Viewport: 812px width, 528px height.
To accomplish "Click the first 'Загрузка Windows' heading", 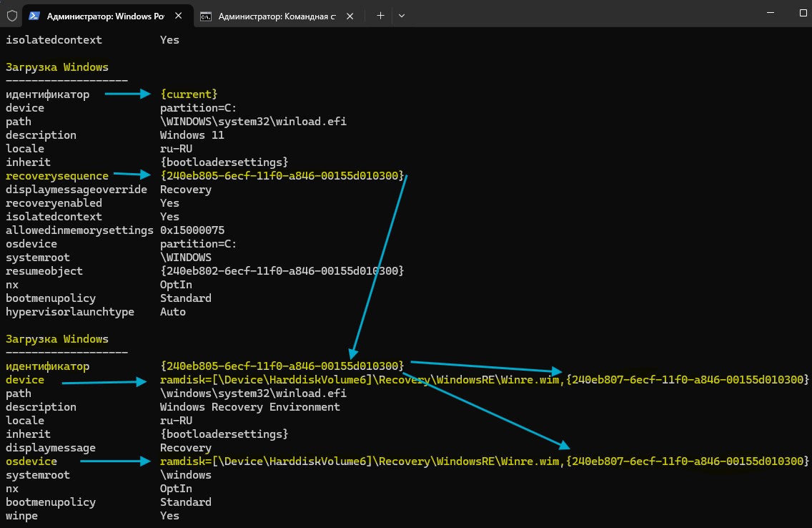I will pyautogui.click(x=57, y=67).
